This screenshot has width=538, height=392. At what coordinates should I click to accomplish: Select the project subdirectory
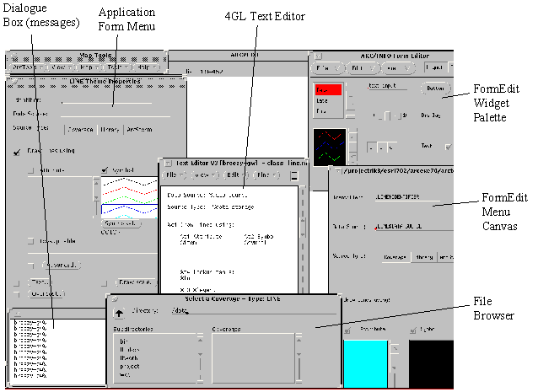click(130, 366)
